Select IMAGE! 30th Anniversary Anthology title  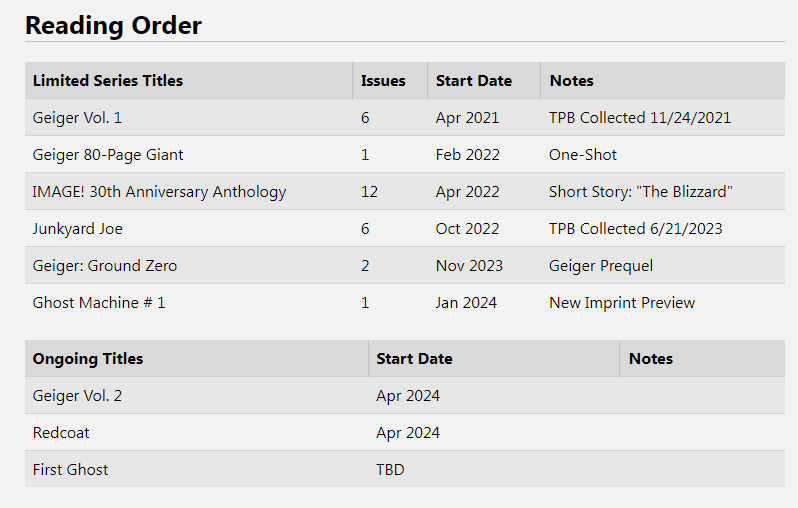click(x=160, y=192)
